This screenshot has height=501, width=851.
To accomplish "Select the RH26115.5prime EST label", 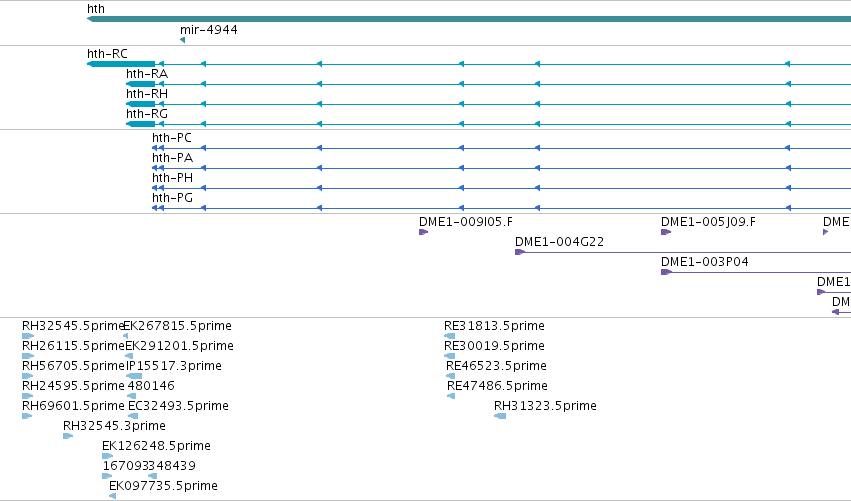I will 73,346.
